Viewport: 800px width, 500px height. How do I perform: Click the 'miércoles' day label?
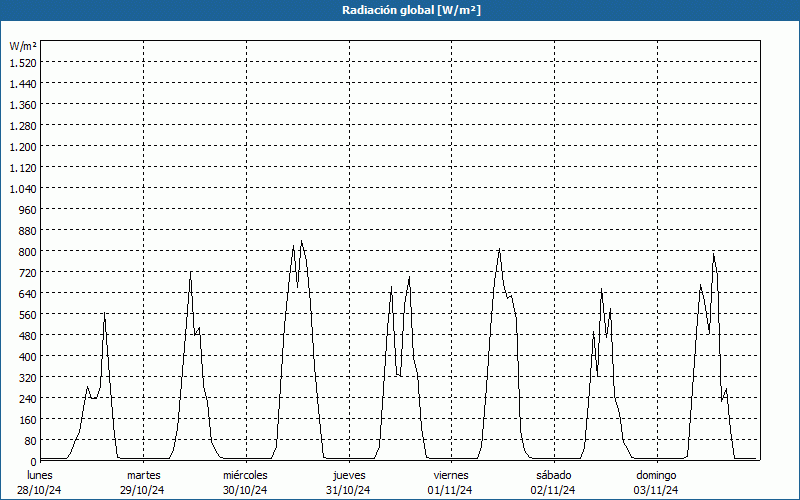245,475
